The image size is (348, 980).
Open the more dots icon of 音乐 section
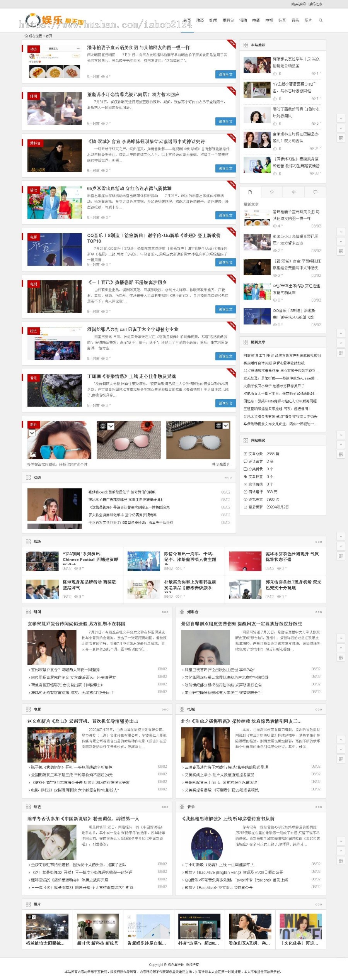point(319,807)
